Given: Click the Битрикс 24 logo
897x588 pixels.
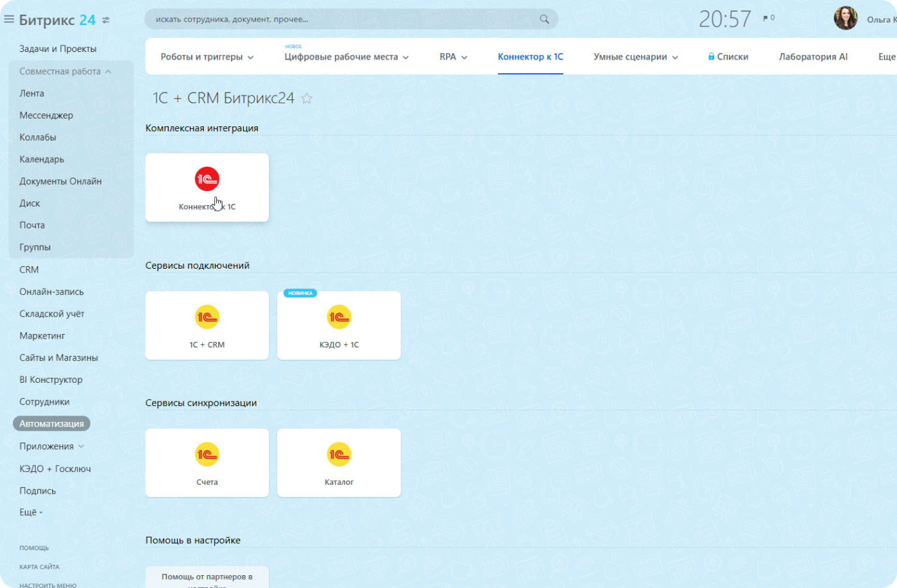Looking at the screenshot, I should coord(57,20).
